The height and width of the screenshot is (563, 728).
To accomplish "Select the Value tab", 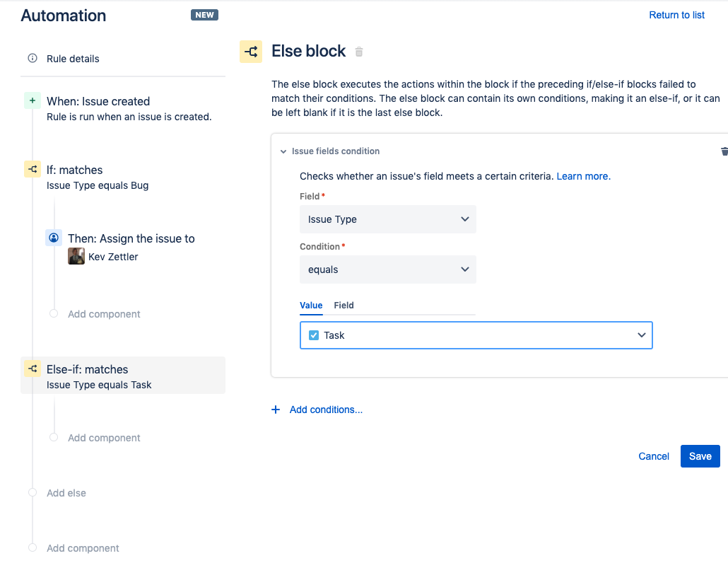I will pos(311,306).
